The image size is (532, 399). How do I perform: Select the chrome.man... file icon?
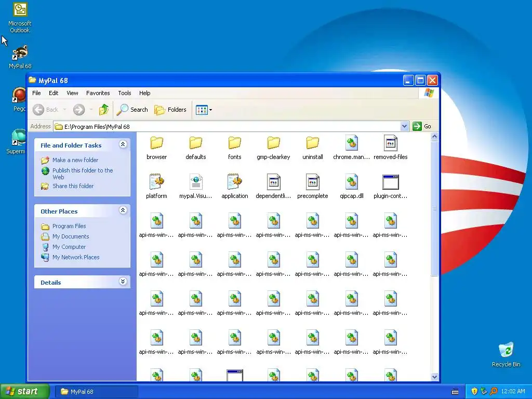tap(352, 143)
